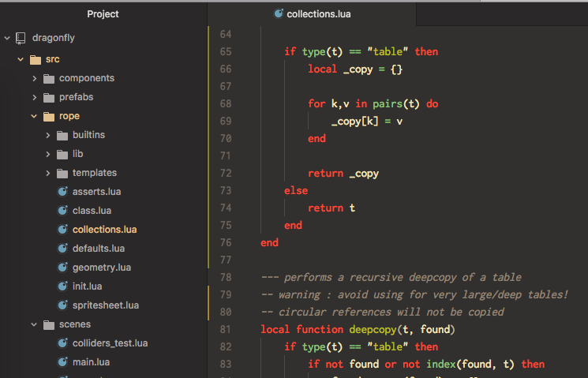Click the Lua icon beside collections.lua in tree

coord(62,230)
